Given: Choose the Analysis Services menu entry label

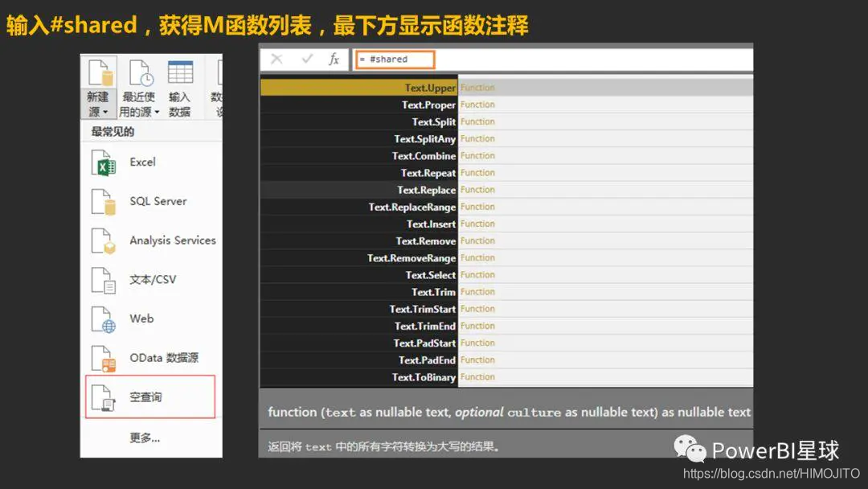Looking at the screenshot, I should tap(173, 240).
